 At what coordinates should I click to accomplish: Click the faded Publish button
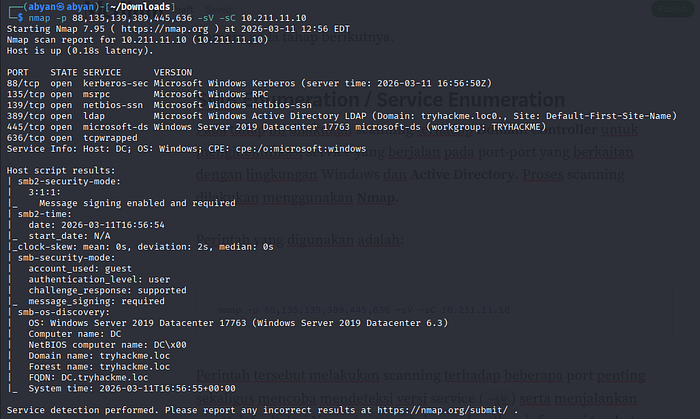tap(672, 9)
